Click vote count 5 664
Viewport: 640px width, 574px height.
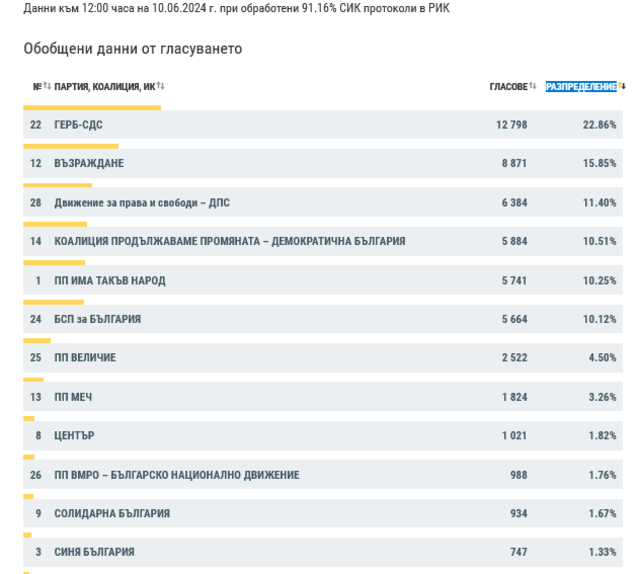point(514,319)
